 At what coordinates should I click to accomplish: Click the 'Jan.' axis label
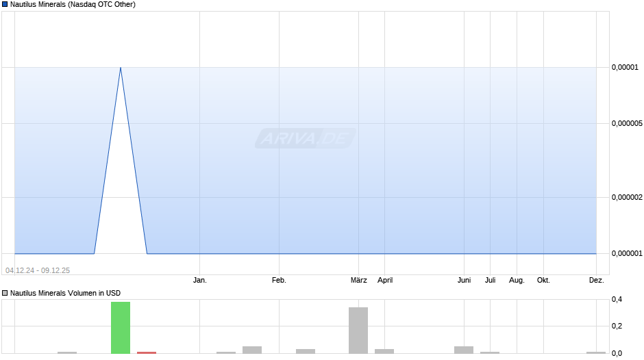click(200, 281)
